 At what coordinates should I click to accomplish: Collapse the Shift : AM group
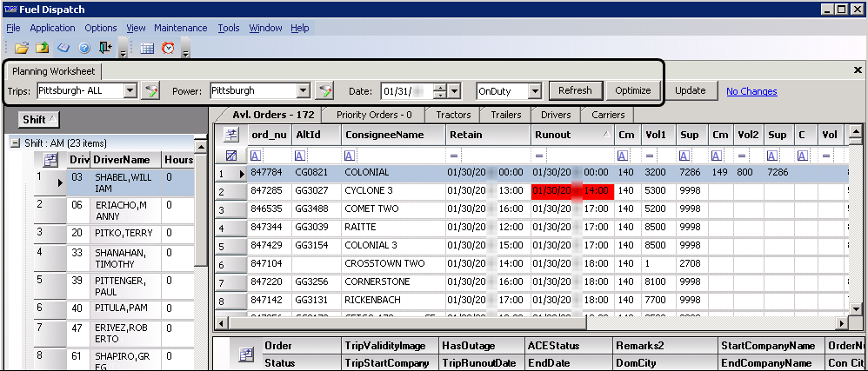(x=16, y=142)
